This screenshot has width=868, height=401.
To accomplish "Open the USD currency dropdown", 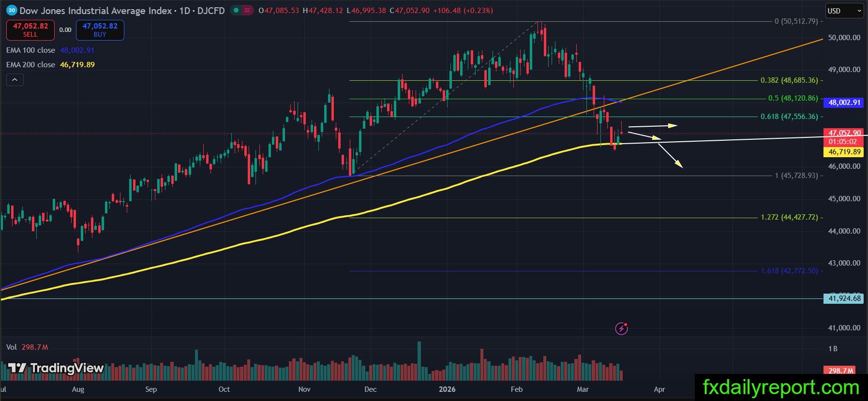I will (x=844, y=11).
